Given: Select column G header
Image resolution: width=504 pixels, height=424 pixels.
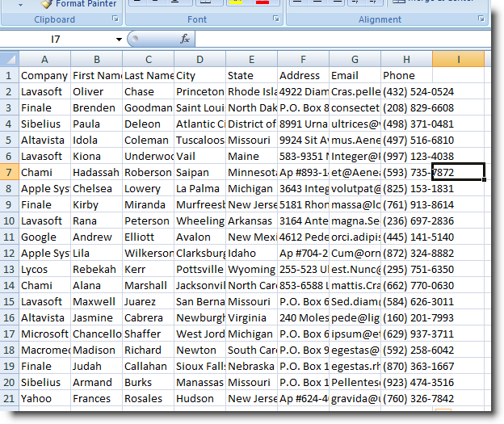Looking at the screenshot, I should click(x=355, y=59).
